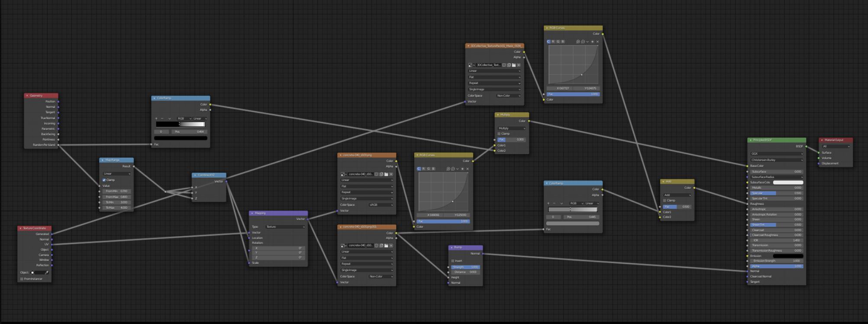Click the reset curve X icon in the top RGB Curves node
Viewport: 868px width, 324px height.
(x=597, y=42)
